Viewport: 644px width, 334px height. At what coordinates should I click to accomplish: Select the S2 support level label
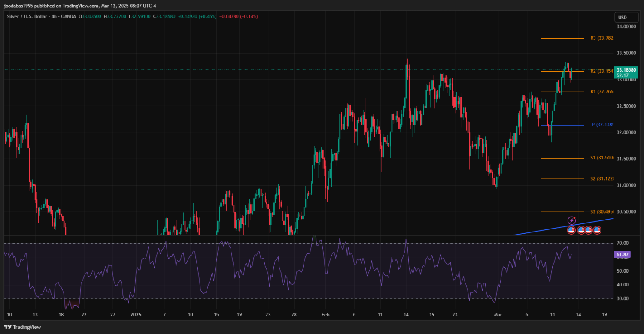(x=601, y=178)
